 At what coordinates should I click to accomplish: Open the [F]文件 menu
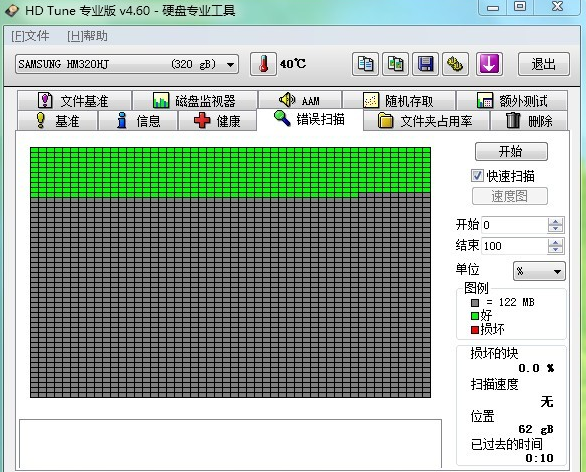click(30, 36)
